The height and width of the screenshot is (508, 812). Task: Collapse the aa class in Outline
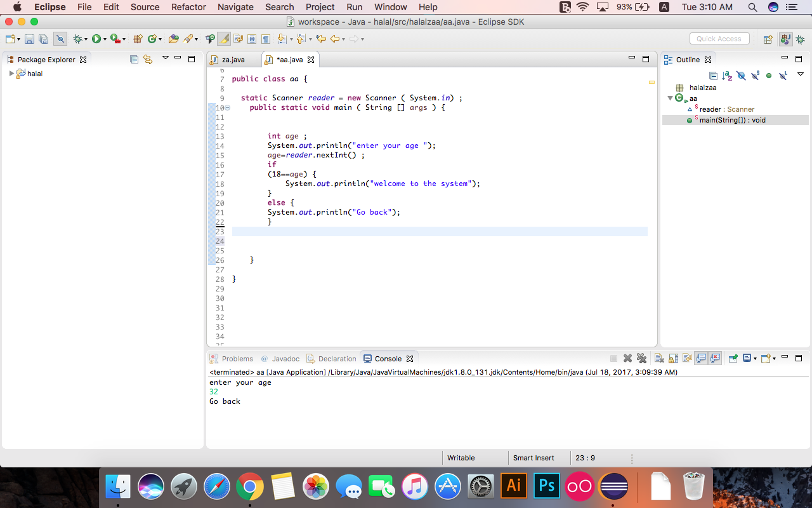[670, 98]
